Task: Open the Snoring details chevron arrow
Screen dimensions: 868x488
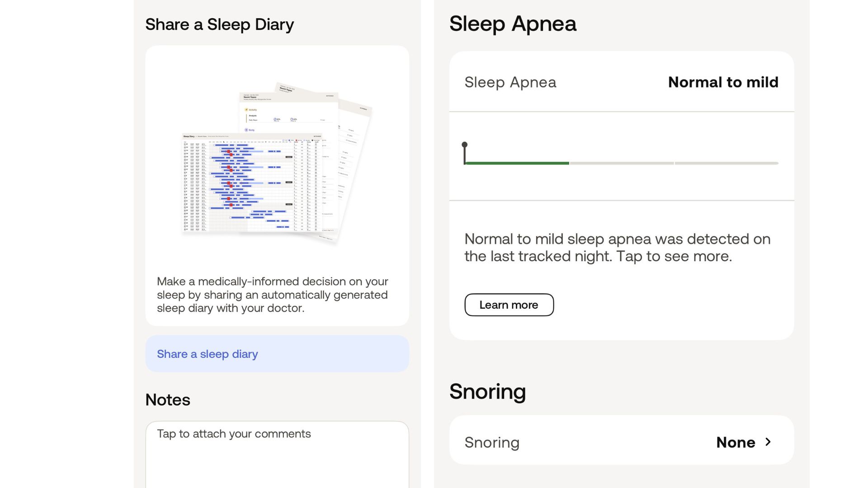Action: coord(768,442)
